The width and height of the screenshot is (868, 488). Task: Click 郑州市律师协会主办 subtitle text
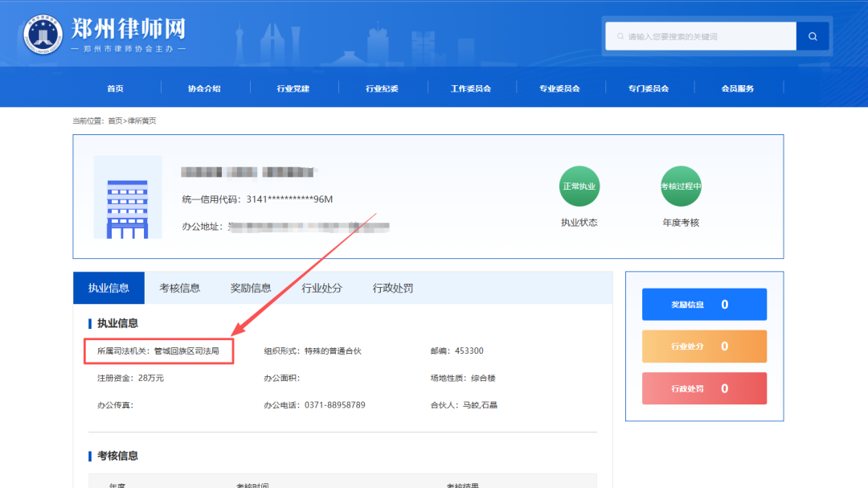(x=129, y=49)
